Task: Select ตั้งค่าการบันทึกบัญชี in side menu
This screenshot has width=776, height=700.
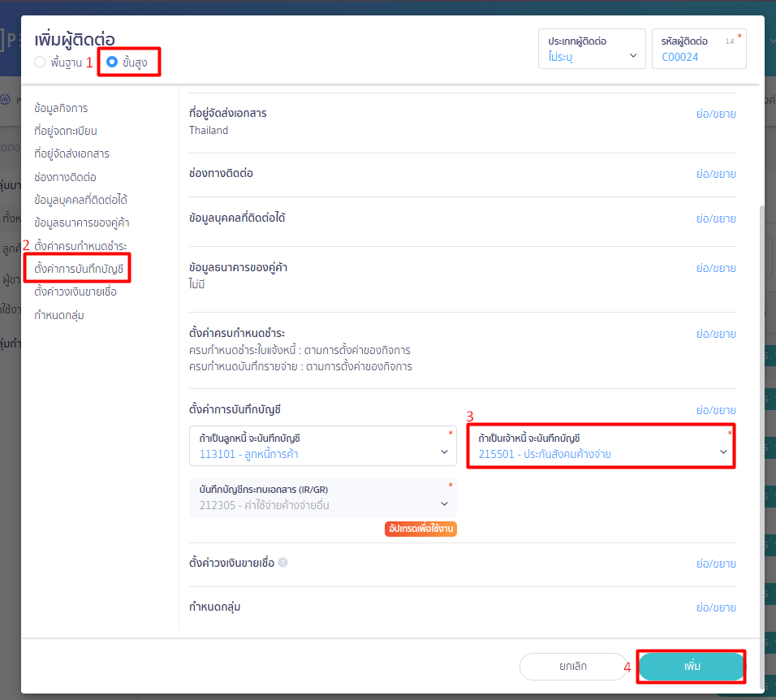Action: coord(76,268)
